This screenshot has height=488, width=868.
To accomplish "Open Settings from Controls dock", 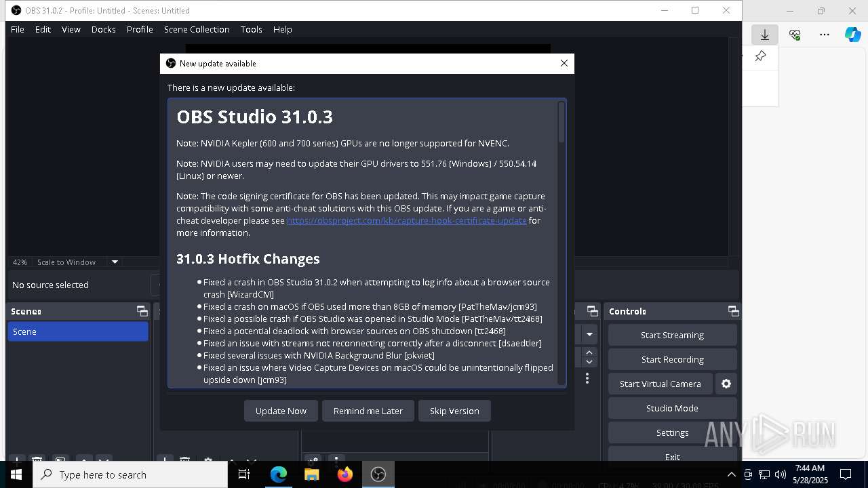I will (672, 432).
